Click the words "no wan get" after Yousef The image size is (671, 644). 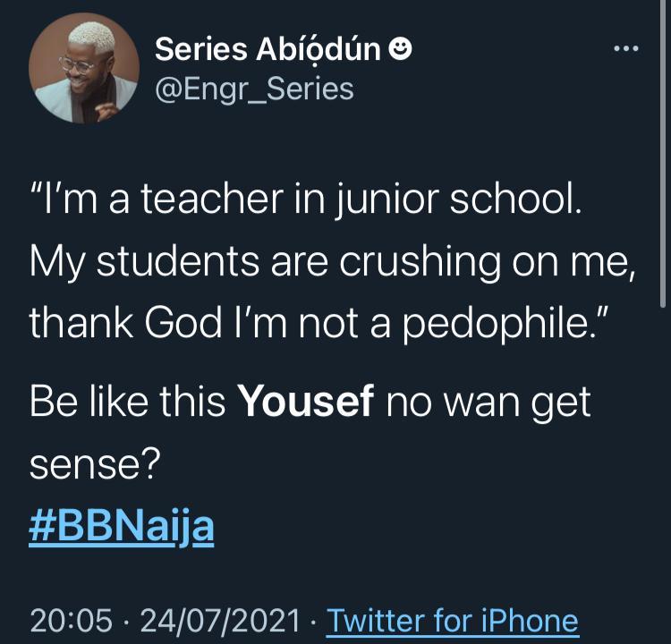[x=488, y=402]
